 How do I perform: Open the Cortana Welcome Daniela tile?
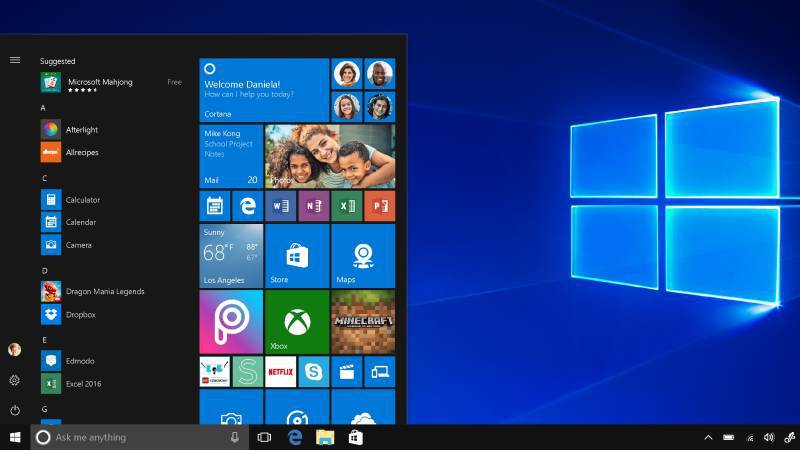[x=264, y=90]
